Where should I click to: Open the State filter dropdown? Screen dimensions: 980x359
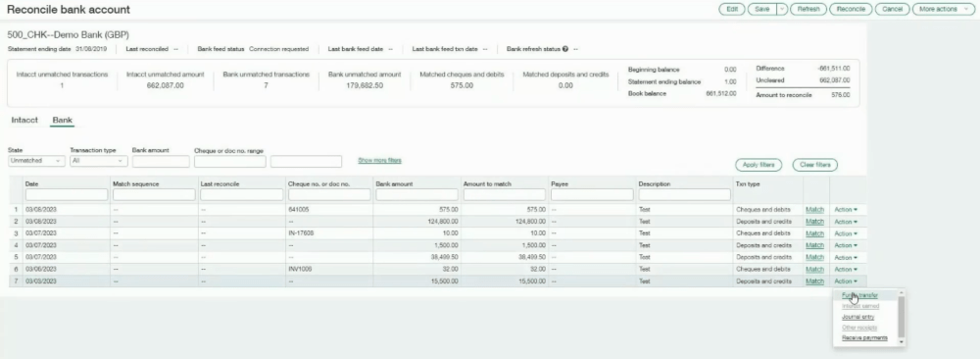(36, 161)
